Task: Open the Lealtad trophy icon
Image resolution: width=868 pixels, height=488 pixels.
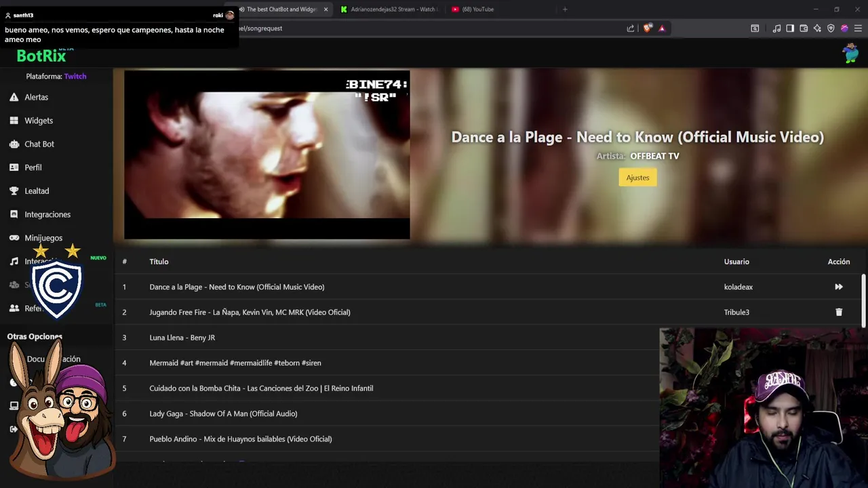Action: pos(14,191)
